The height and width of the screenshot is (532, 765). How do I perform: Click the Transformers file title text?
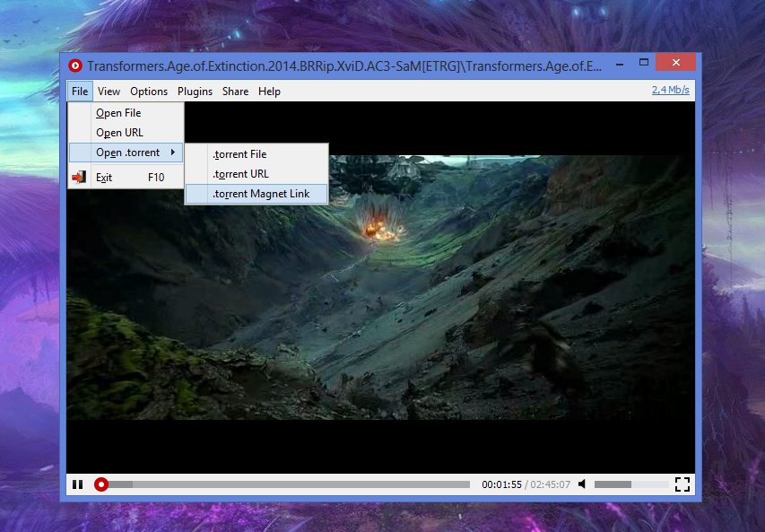pos(344,65)
